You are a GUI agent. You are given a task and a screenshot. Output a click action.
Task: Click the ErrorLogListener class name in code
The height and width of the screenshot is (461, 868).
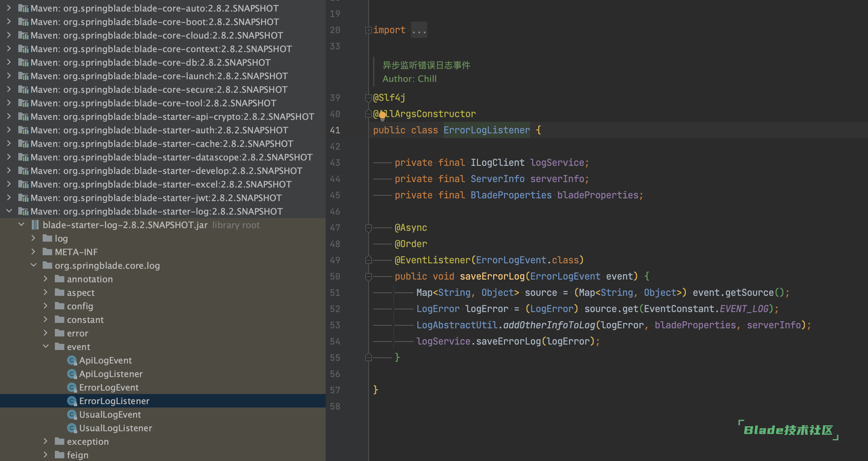coord(486,130)
